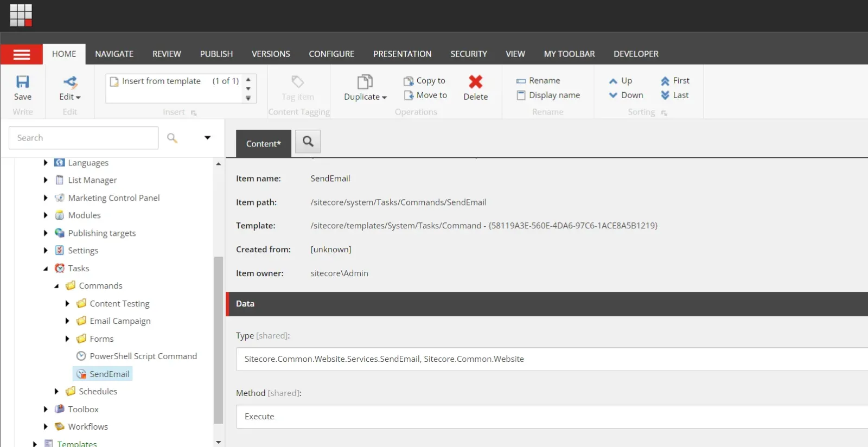868x447 pixels.
Task: Expand the Content Testing folder
Action: (x=67, y=303)
